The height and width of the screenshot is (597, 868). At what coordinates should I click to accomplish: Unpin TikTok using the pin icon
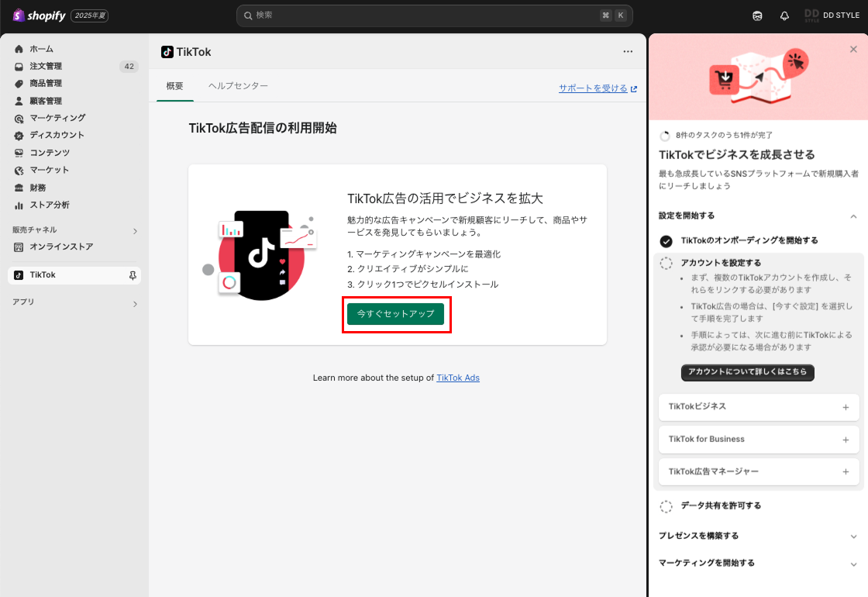coord(133,275)
